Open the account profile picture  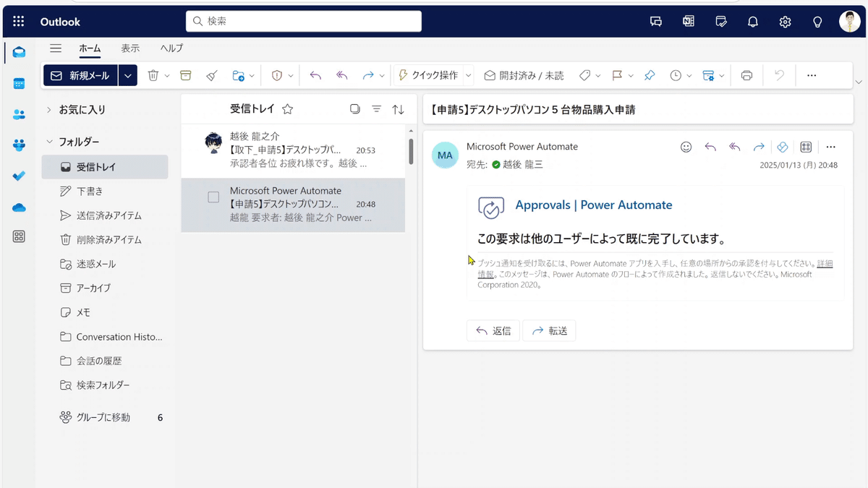click(x=849, y=22)
